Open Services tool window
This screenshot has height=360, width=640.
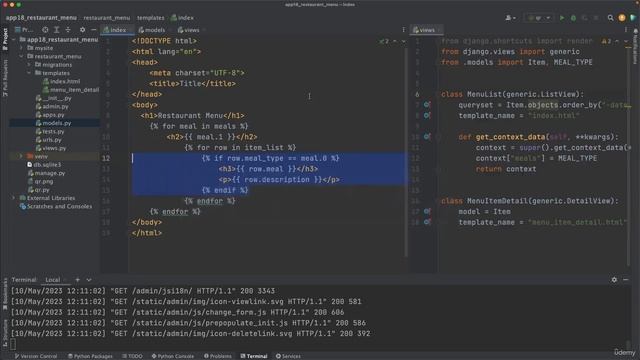(288, 356)
